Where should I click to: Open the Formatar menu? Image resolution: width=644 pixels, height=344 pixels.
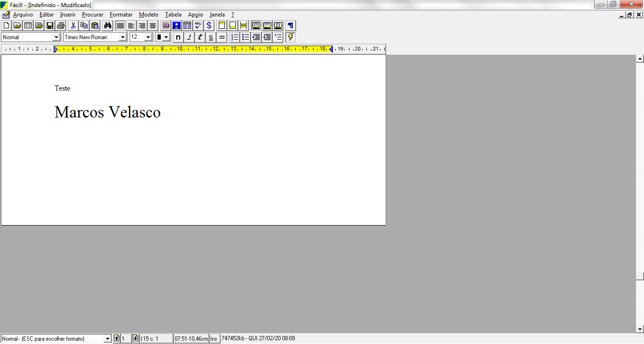coord(121,15)
